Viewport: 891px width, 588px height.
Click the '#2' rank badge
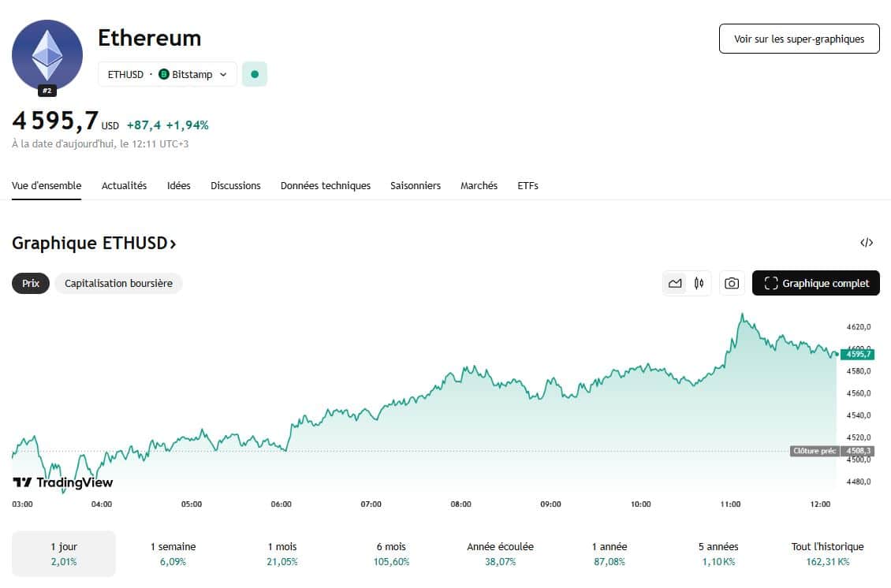[47, 91]
